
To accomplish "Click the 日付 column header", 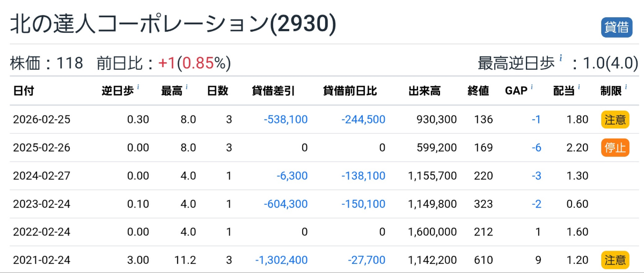I will click(23, 91).
